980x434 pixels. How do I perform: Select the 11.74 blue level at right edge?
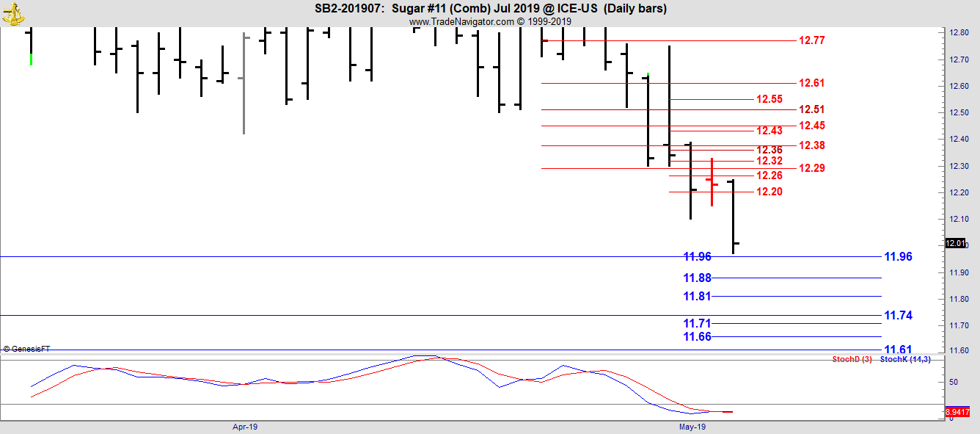pyautogui.click(x=898, y=315)
